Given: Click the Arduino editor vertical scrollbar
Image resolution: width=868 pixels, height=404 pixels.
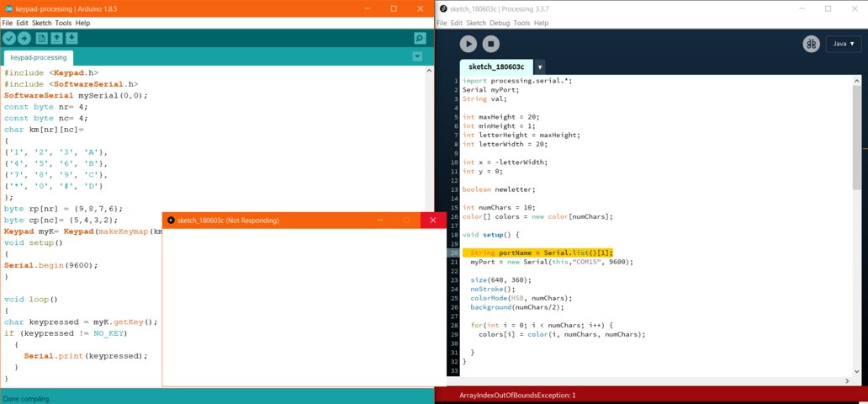Looking at the screenshot, I should pyautogui.click(x=429, y=139).
